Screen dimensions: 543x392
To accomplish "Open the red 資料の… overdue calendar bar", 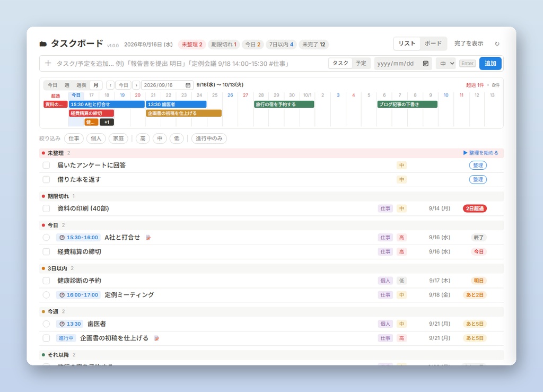I will (x=55, y=104).
